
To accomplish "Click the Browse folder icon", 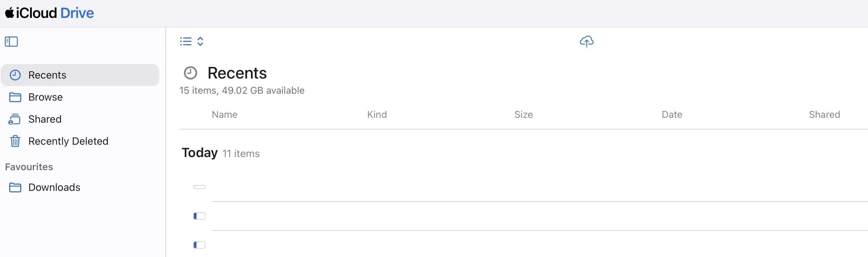I will (x=16, y=97).
